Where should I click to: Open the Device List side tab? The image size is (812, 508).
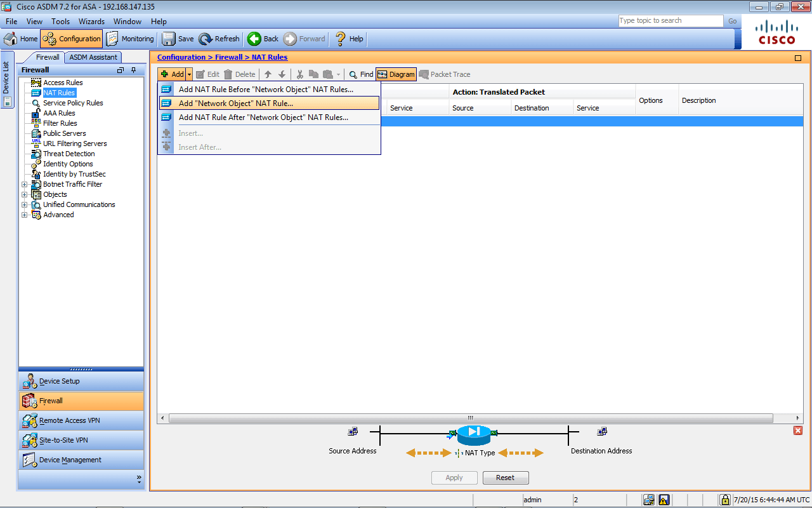click(7, 79)
